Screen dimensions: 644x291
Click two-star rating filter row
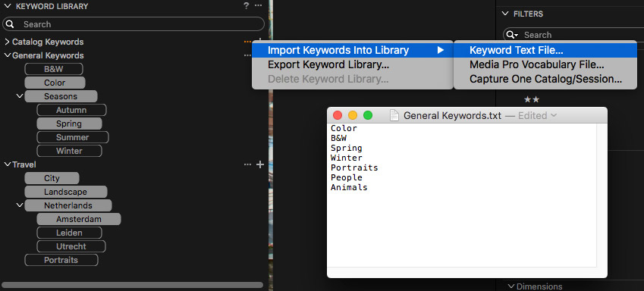pyautogui.click(x=532, y=100)
